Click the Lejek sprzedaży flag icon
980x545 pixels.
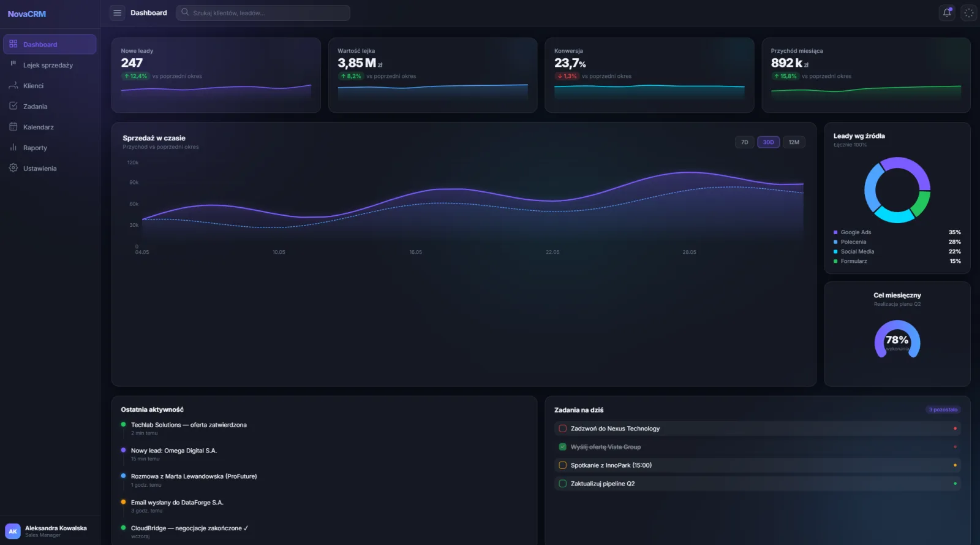(13, 64)
